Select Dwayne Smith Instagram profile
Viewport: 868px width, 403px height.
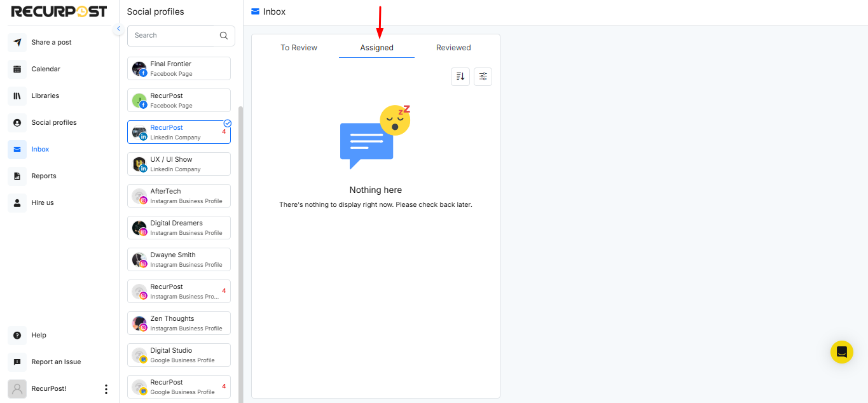pos(179,260)
